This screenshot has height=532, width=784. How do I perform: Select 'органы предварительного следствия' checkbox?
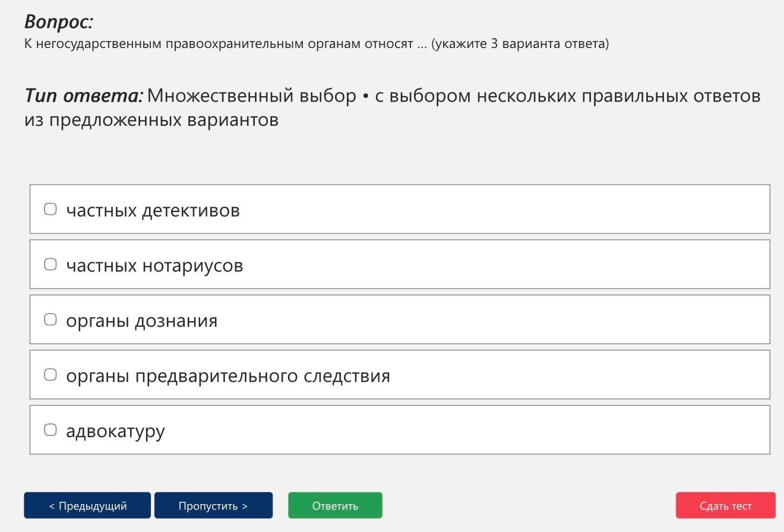[50, 375]
